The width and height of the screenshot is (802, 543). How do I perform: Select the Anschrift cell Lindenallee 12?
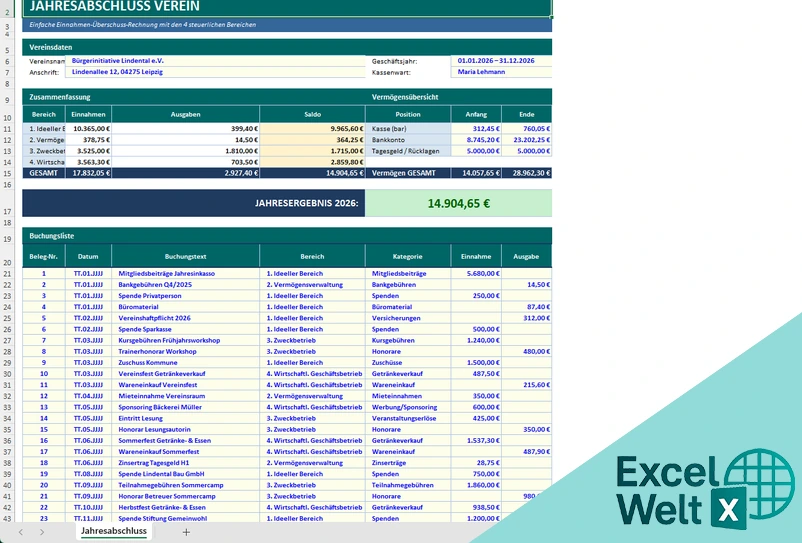pos(215,72)
